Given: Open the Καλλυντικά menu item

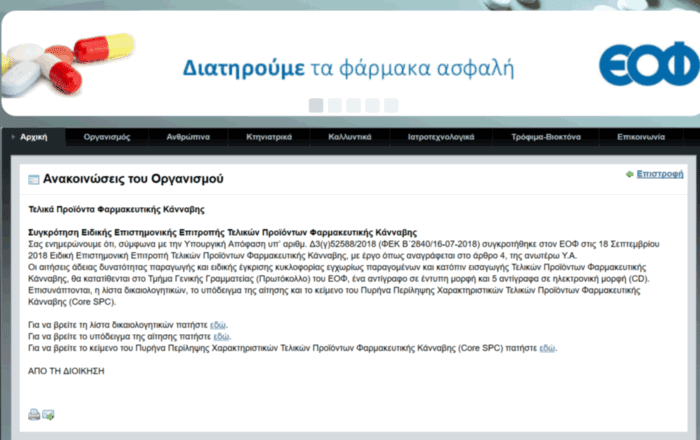Looking at the screenshot, I should coord(350,137).
